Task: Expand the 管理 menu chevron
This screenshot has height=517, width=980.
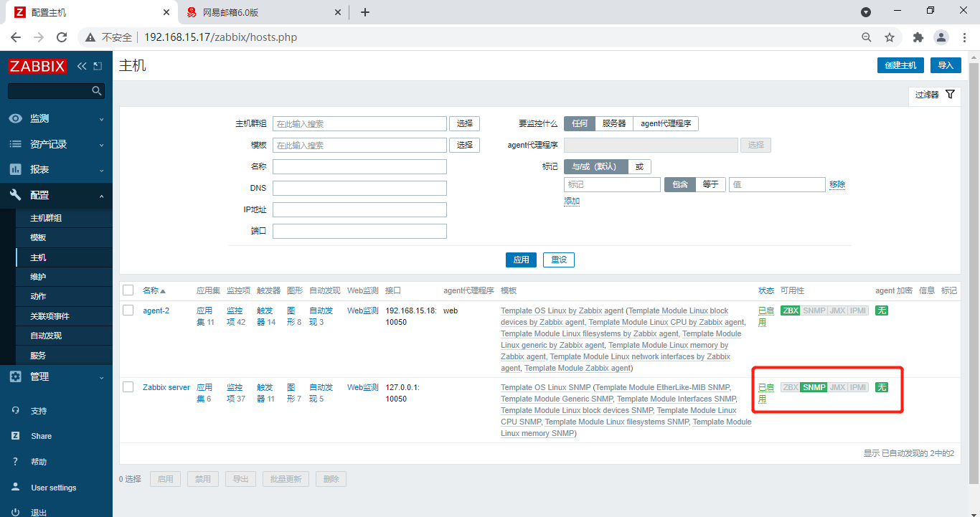Action: click(x=101, y=377)
